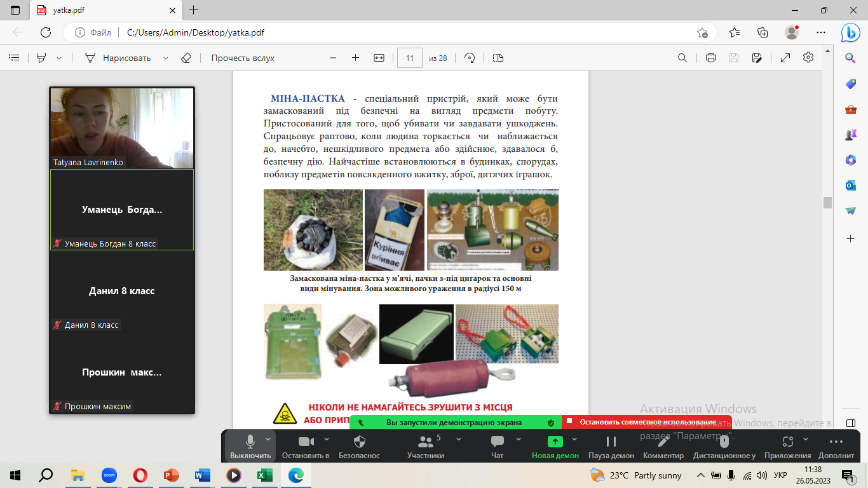Screen dimensions: 868x488
Task: Expand Zoom video options arrow
Action: tap(327, 439)
